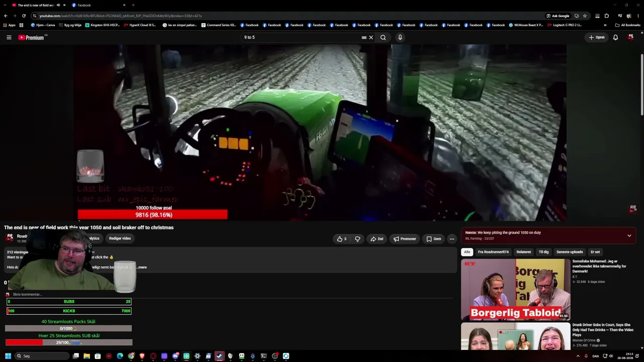
Task: Expand the Næste playlist panel chevron
Action: click(629, 235)
